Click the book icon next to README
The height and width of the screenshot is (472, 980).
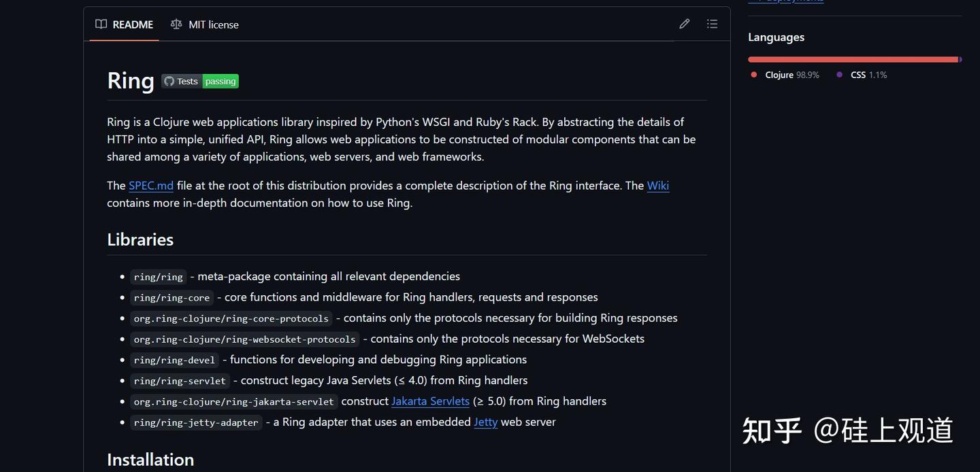pos(100,22)
